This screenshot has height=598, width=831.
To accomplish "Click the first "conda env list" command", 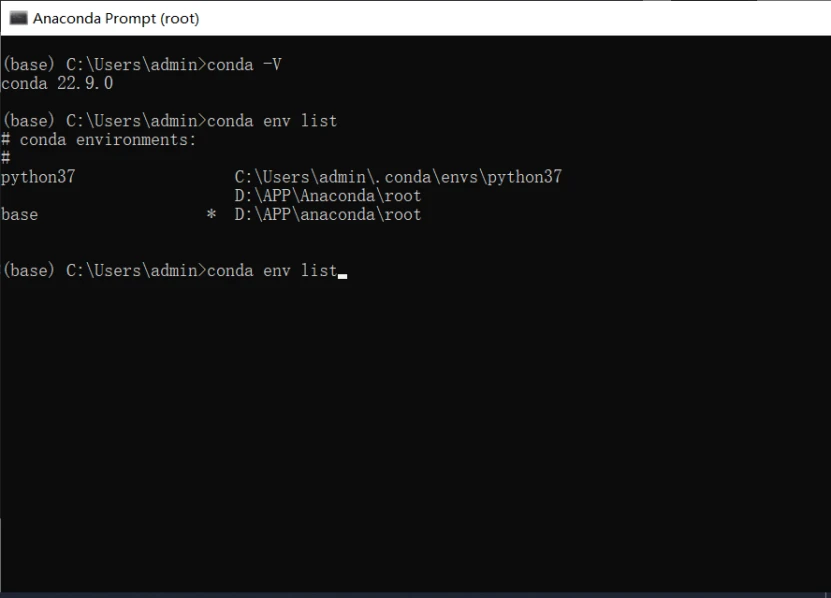I will click(271, 121).
